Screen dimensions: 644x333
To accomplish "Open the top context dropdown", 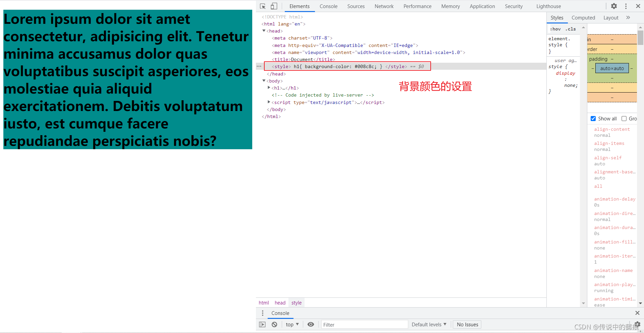I will 292,325.
